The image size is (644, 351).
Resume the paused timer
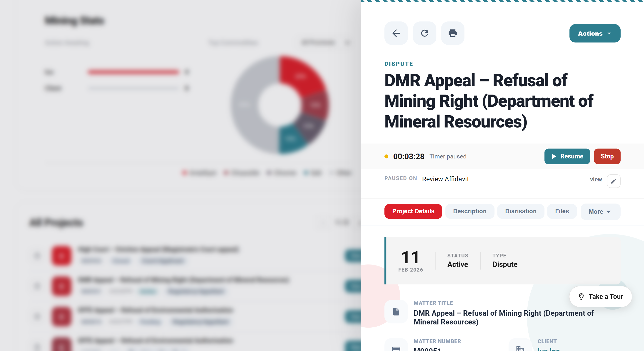click(567, 156)
